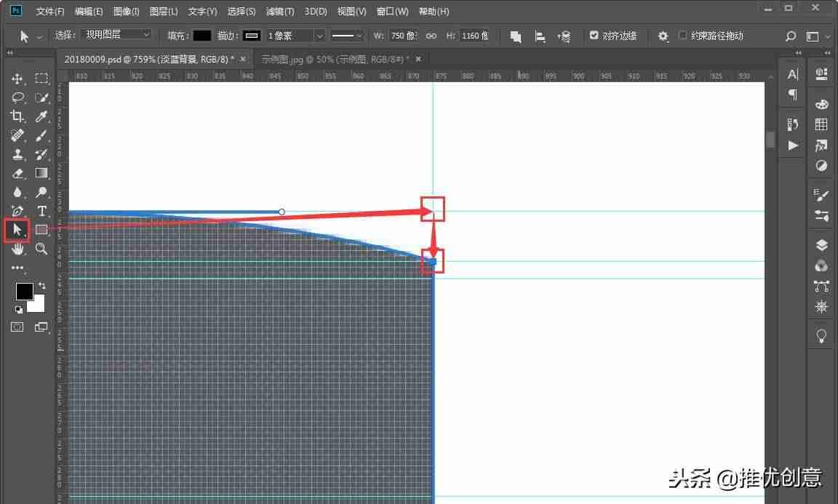
Task: Click the width W input field
Action: (403, 36)
